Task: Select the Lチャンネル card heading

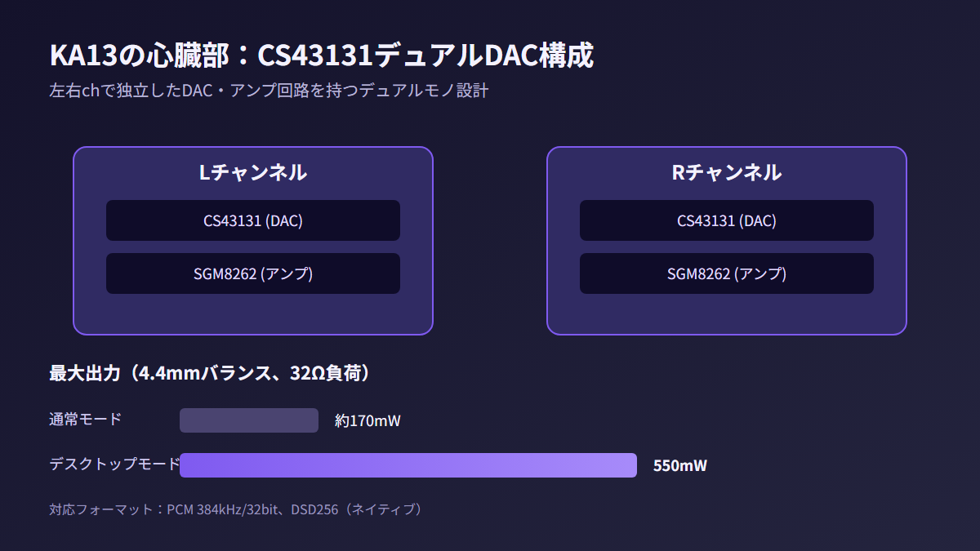Action: [x=253, y=173]
